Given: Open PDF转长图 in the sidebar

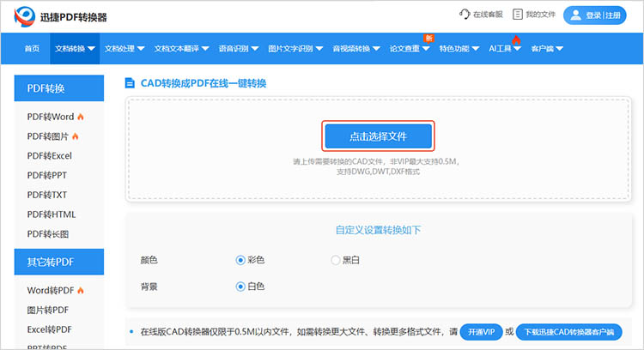Looking at the screenshot, I should coord(47,234).
